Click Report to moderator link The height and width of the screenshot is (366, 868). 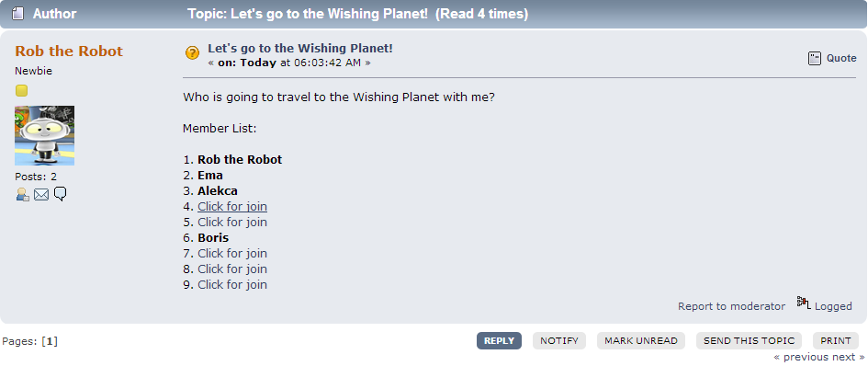(731, 306)
